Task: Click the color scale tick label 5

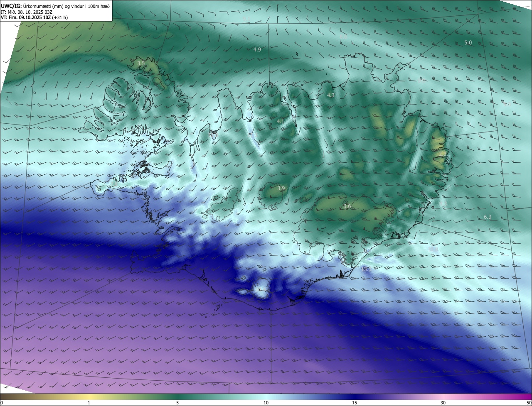Action: 177,403
